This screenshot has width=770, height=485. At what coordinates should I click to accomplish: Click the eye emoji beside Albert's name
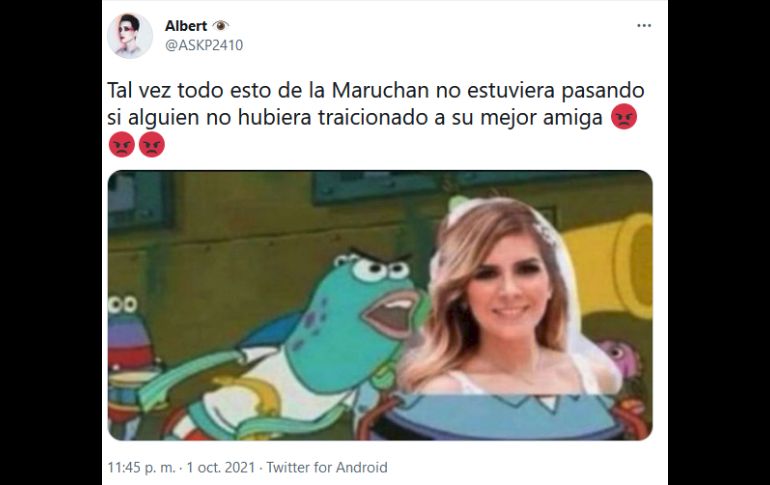click(220, 25)
